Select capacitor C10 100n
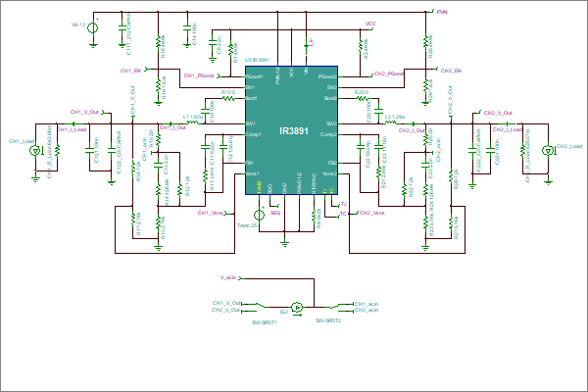The height and width of the screenshot is (392, 588). pyautogui.click(x=205, y=111)
